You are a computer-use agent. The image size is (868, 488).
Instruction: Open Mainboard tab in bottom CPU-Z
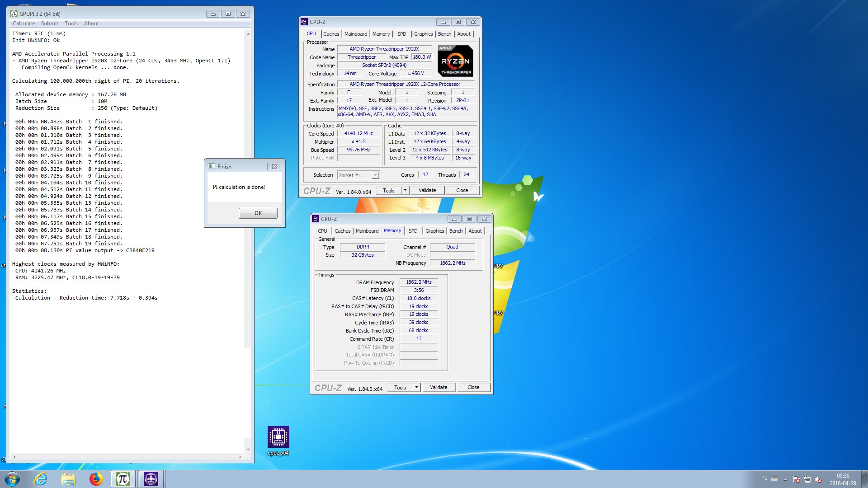tap(367, 231)
